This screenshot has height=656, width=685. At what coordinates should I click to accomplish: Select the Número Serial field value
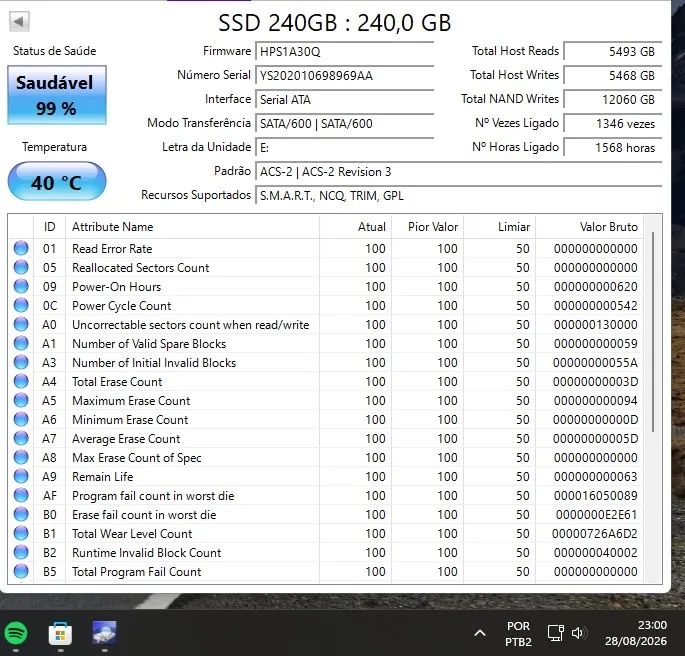point(344,76)
